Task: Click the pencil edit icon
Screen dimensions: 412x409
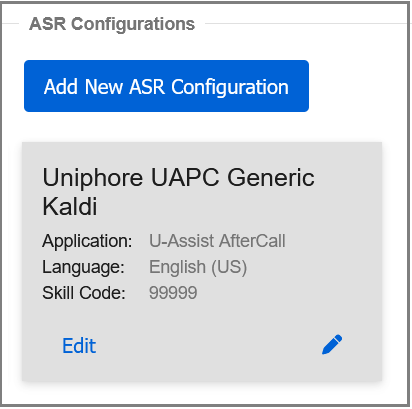Action: click(332, 344)
